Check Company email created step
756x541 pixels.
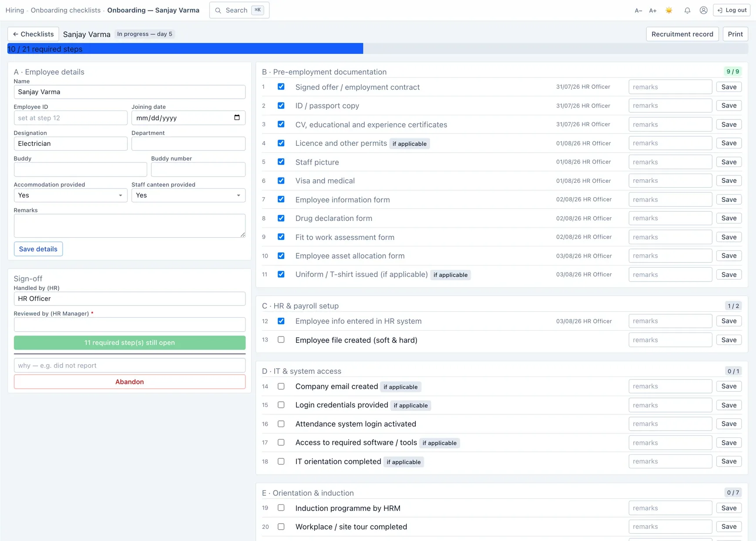[281, 386]
